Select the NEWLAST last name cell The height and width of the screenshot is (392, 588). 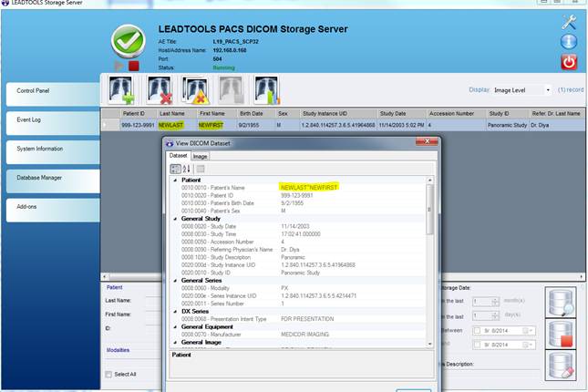pyautogui.click(x=176, y=125)
